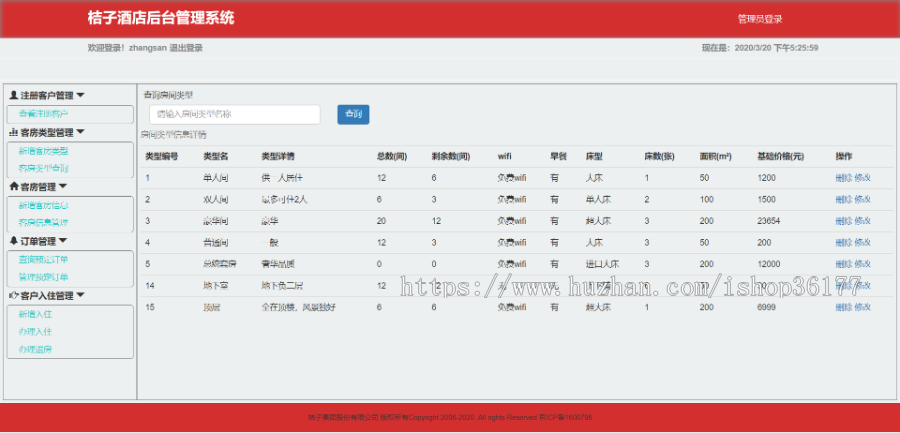Click the house icon beside 客房管理
Screen dimensions: 900x433
pos(14,186)
